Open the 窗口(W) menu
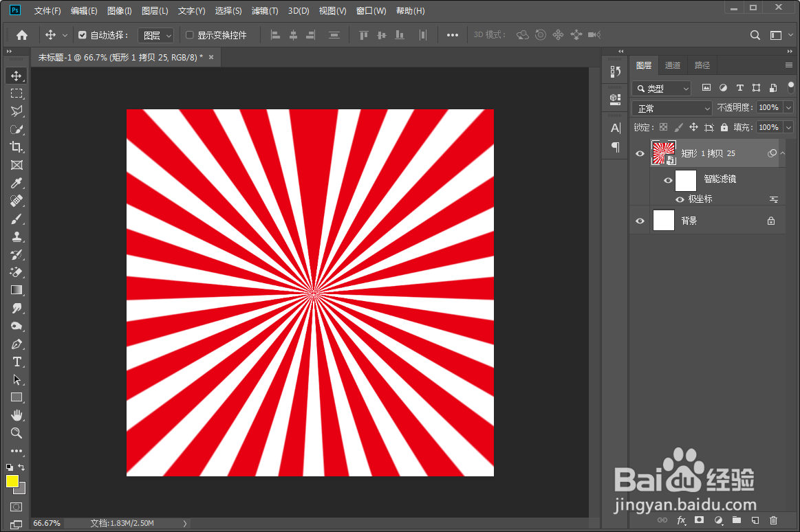Viewport: 800px width, 532px height. 371,11
